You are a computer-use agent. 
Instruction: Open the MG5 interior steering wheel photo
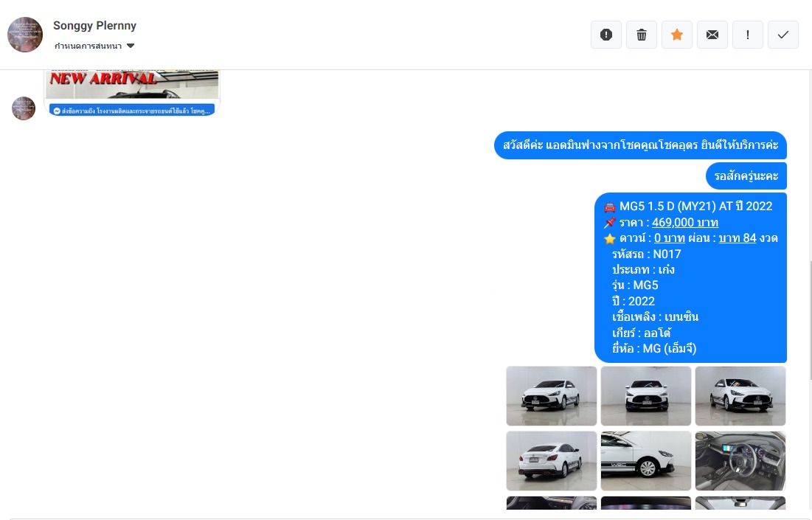[740, 460]
